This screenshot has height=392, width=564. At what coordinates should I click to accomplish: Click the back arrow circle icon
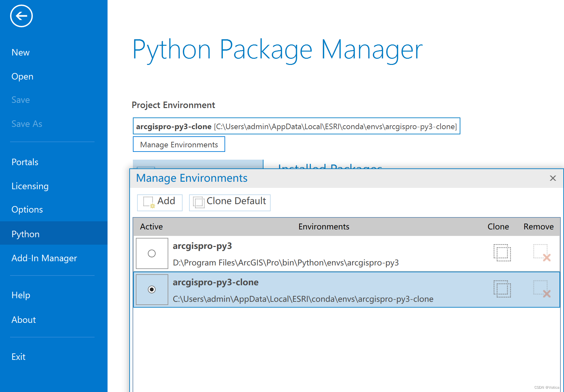(x=21, y=16)
